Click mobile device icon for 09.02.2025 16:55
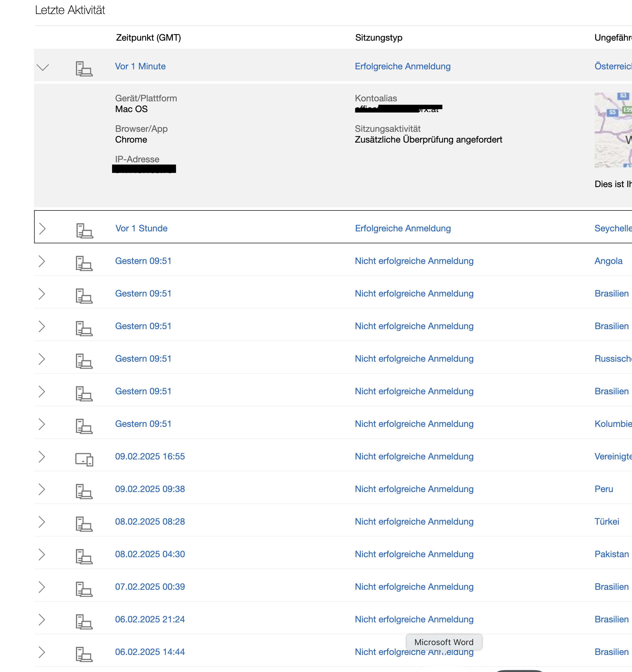Screen dimensions: 632x672 pyautogui.click(x=84, y=459)
